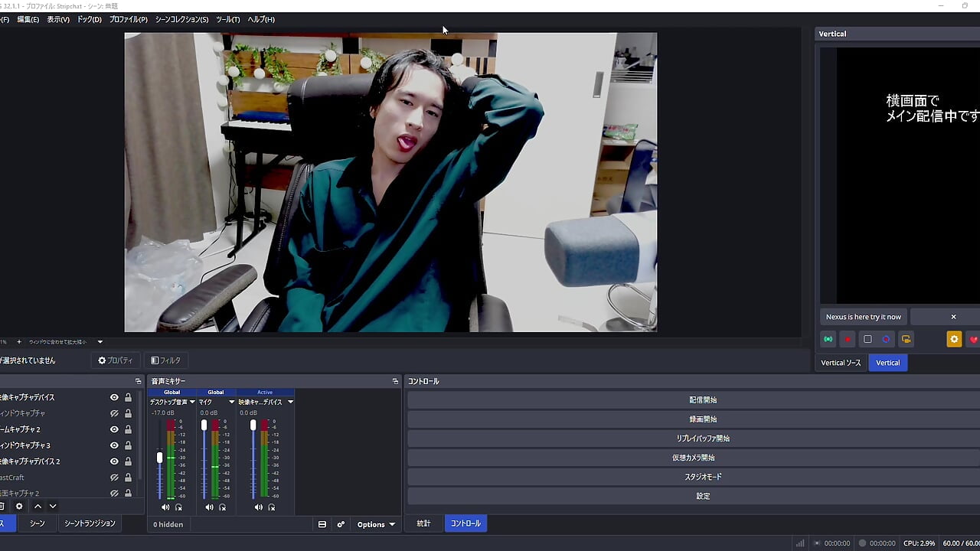This screenshot has width=980, height=551.
Task: Toggle mixer layout icon beside advanced audio gears
Action: [x=322, y=524]
